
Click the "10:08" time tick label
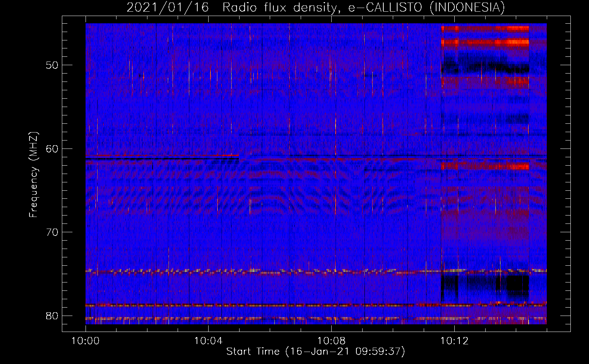[x=331, y=341]
